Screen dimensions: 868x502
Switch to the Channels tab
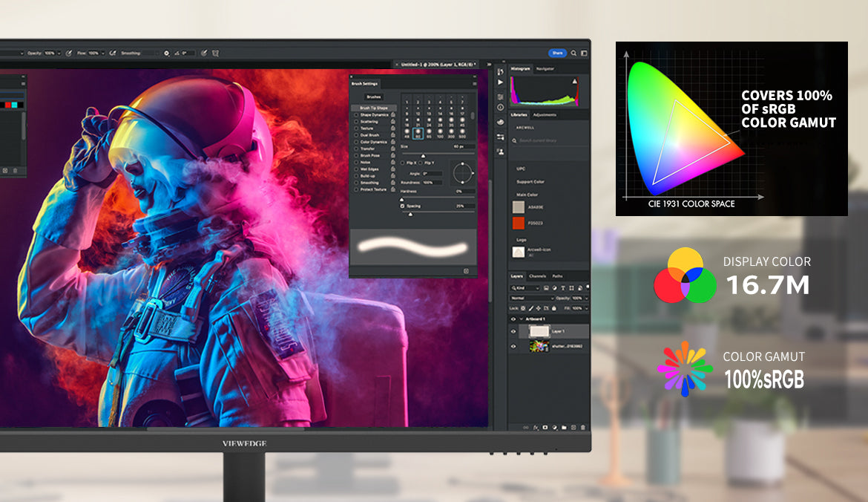[537, 276]
